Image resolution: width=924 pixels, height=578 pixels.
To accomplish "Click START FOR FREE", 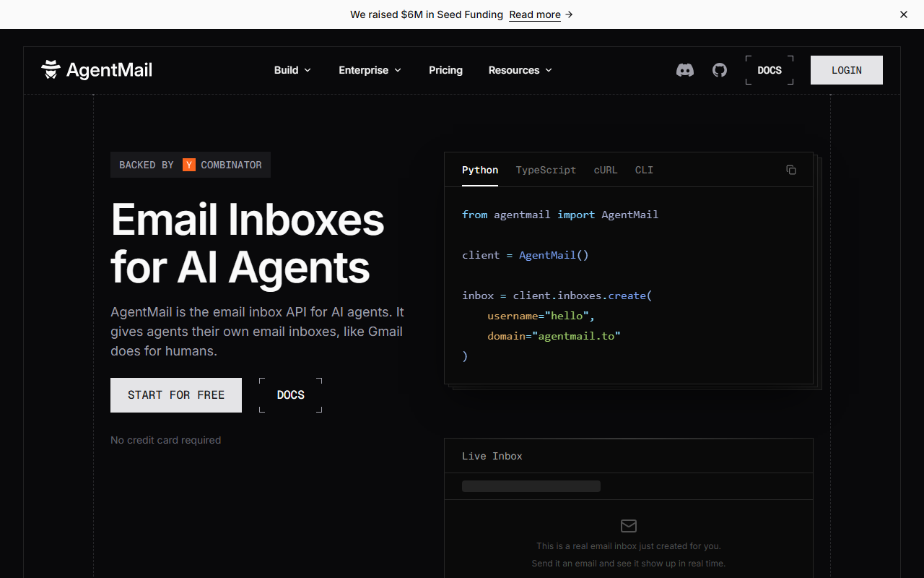I will (x=176, y=395).
